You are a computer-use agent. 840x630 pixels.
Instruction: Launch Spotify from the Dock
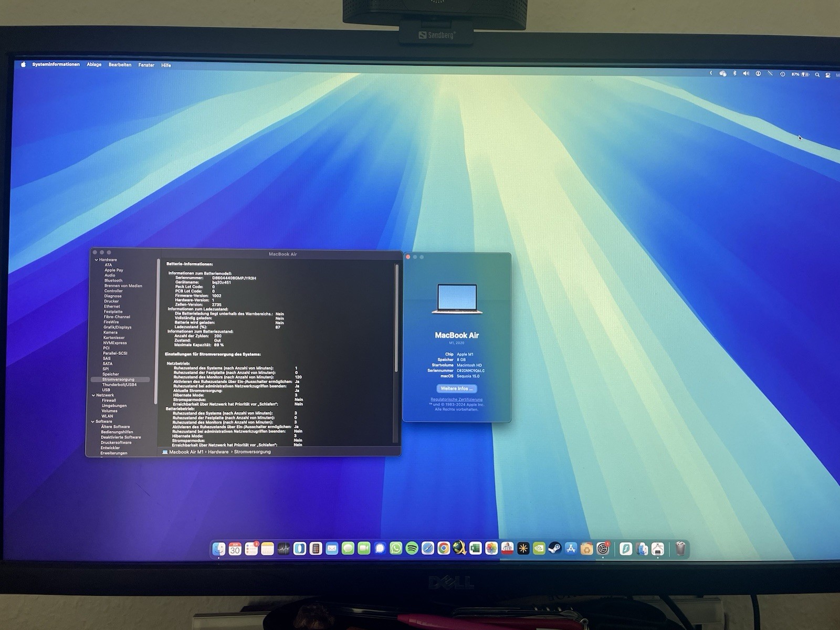pyautogui.click(x=412, y=549)
